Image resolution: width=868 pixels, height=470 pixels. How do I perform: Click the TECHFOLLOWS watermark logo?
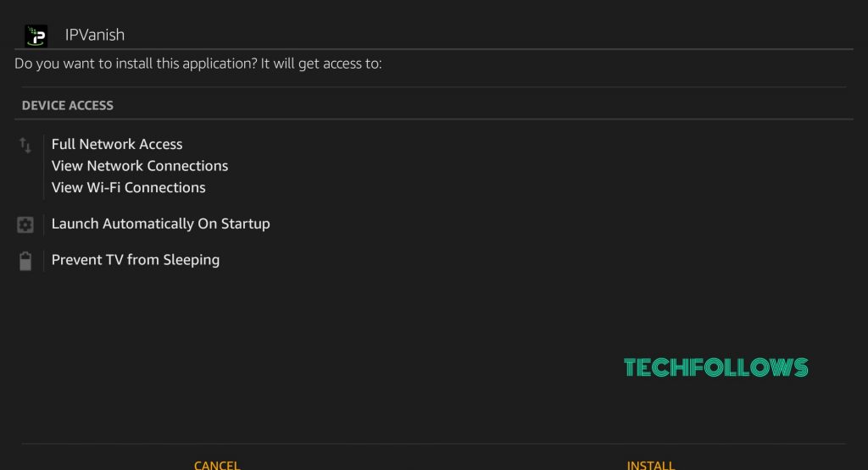pos(715,368)
